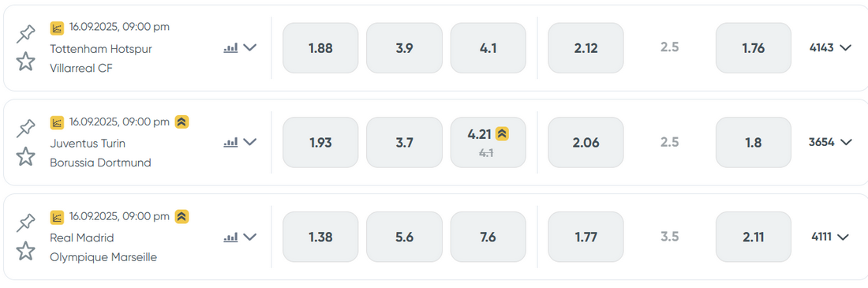
Task: Select Borussia Dortmund win odds 4.21
Action: tap(488, 142)
